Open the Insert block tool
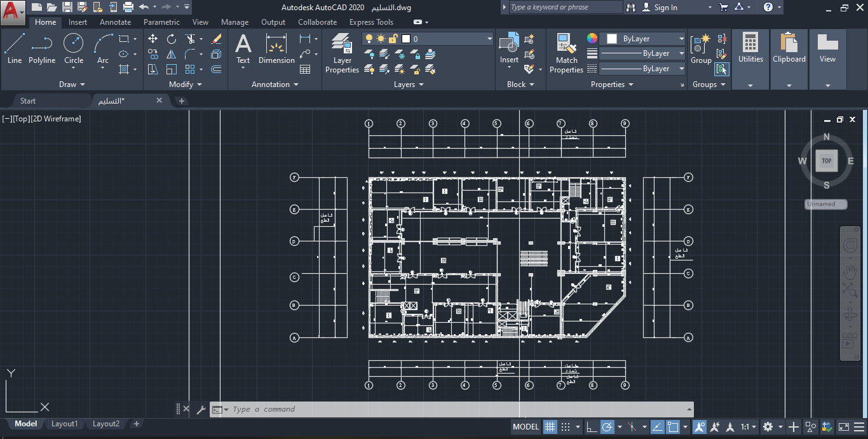 coord(508,48)
